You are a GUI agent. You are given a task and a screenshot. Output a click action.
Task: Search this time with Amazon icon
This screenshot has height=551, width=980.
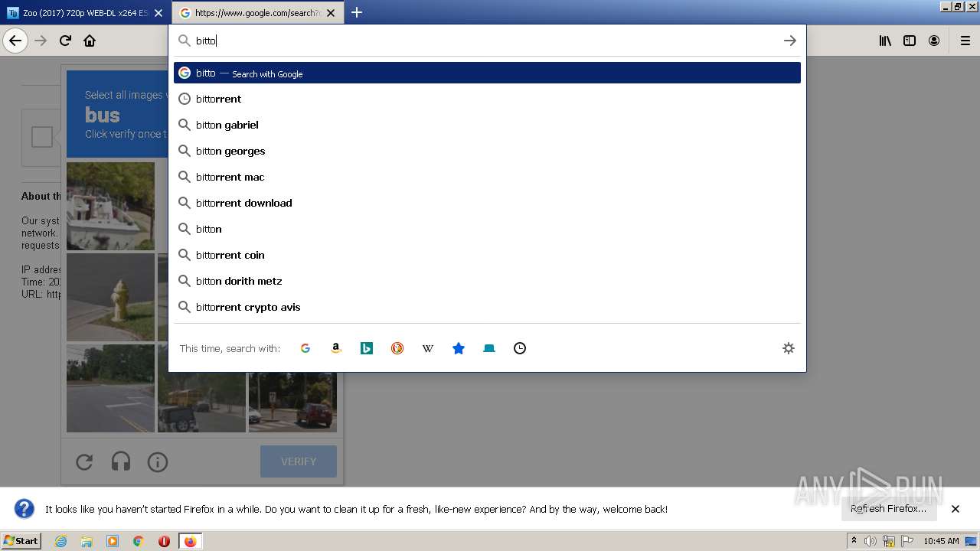click(336, 348)
